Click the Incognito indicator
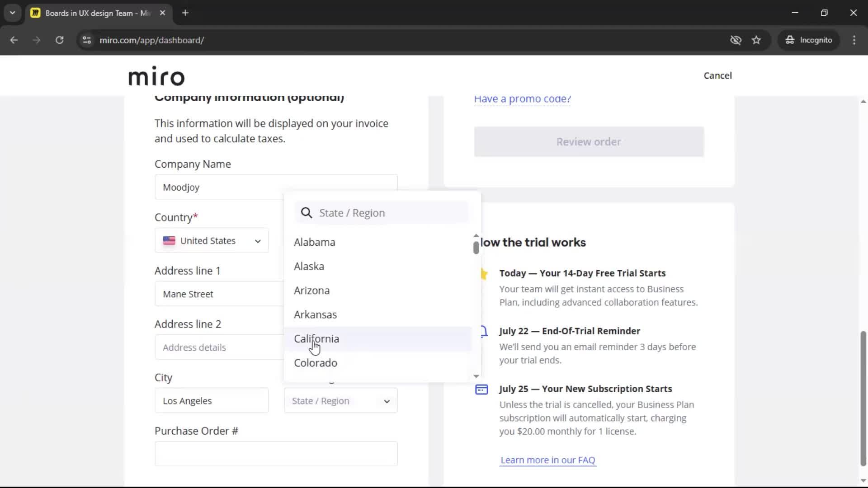This screenshot has width=868, height=488. tap(809, 40)
